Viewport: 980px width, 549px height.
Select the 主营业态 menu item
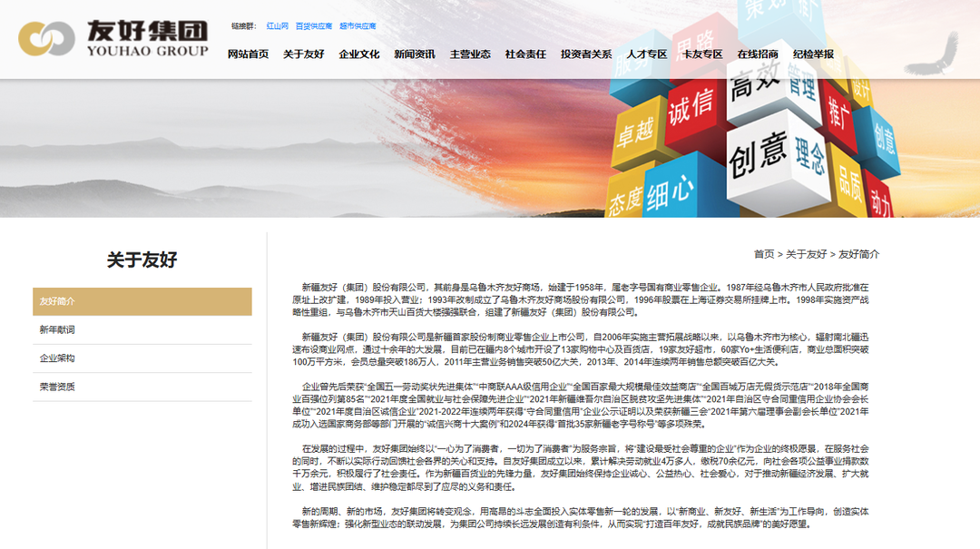click(x=470, y=54)
